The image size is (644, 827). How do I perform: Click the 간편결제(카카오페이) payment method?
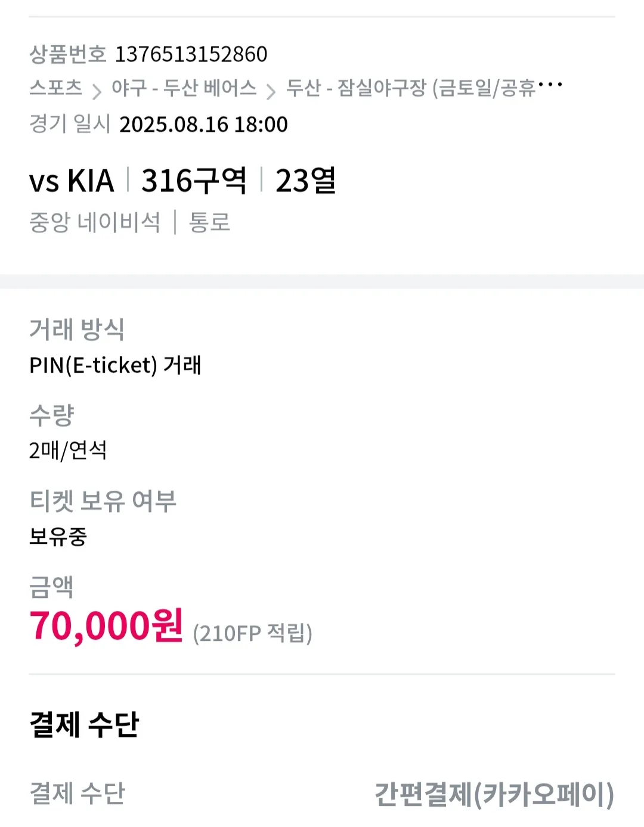[494, 794]
